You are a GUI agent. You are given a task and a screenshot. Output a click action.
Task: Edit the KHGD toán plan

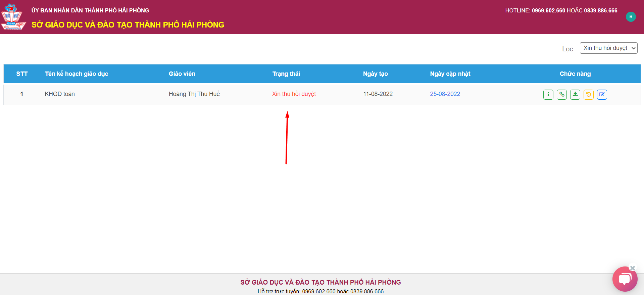pos(602,94)
